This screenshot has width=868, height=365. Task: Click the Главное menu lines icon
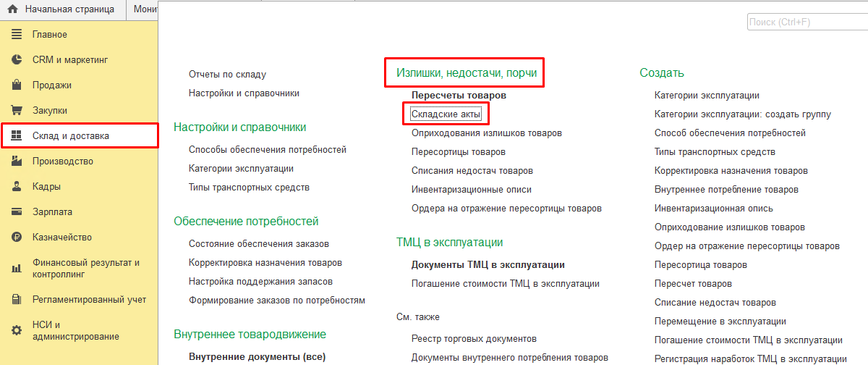pyautogui.click(x=17, y=35)
